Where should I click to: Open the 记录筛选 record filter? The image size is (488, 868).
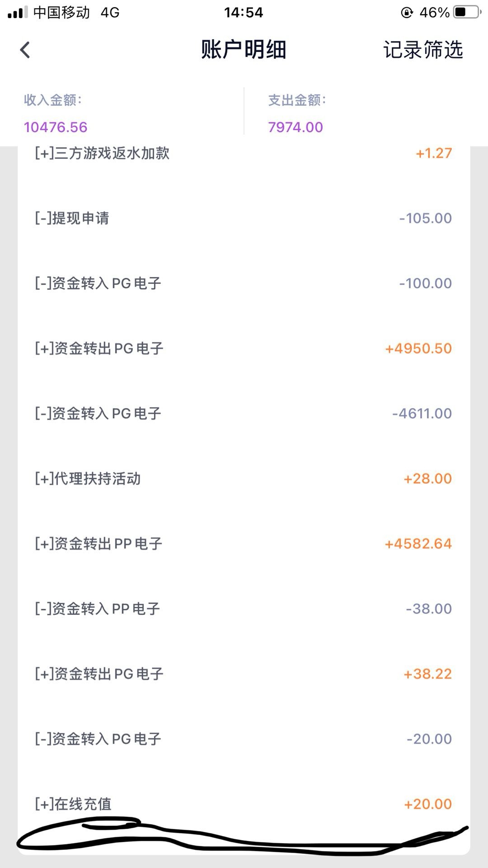click(x=423, y=50)
